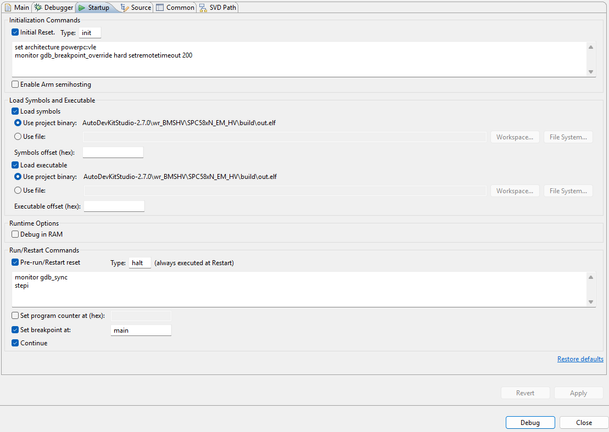Click the Initial Reset Type field init
Image resolution: width=609 pixels, height=432 pixels.
pyautogui.click(x=90, y=33)
